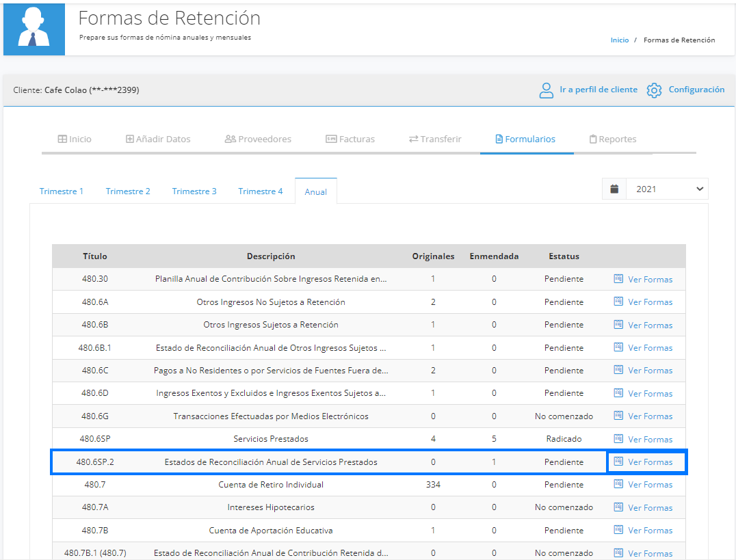Screen dimensions: 736x560
Task: Click the 334 originales value
Action: click(433, 484)
